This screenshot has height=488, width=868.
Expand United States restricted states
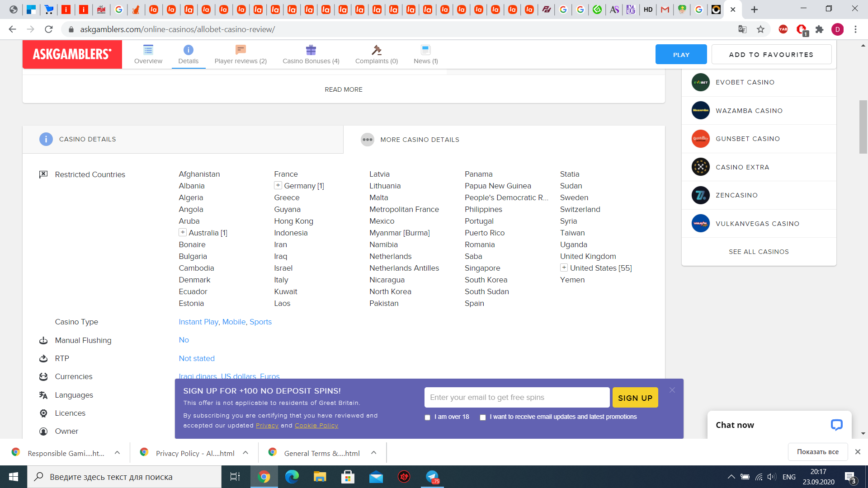[564, 267]
